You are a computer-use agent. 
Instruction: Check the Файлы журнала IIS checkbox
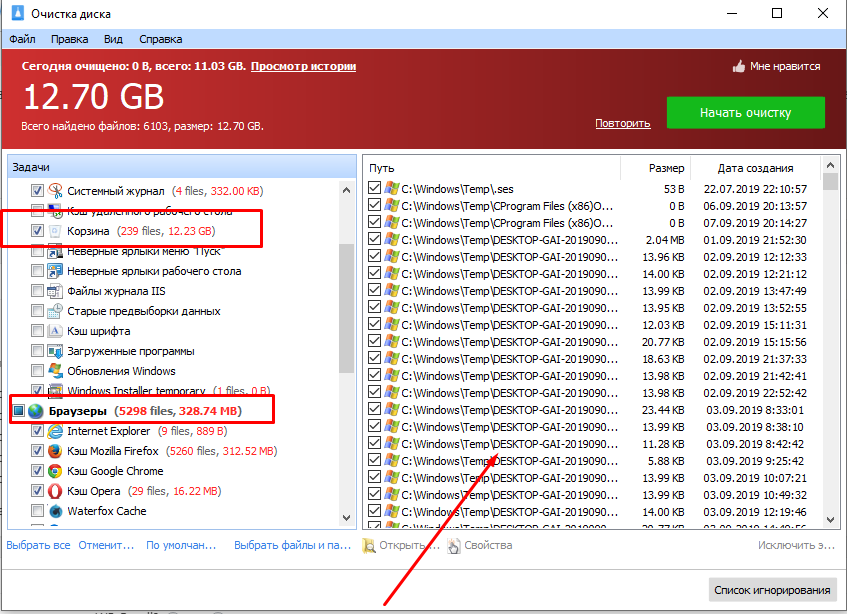pos(38,291)
